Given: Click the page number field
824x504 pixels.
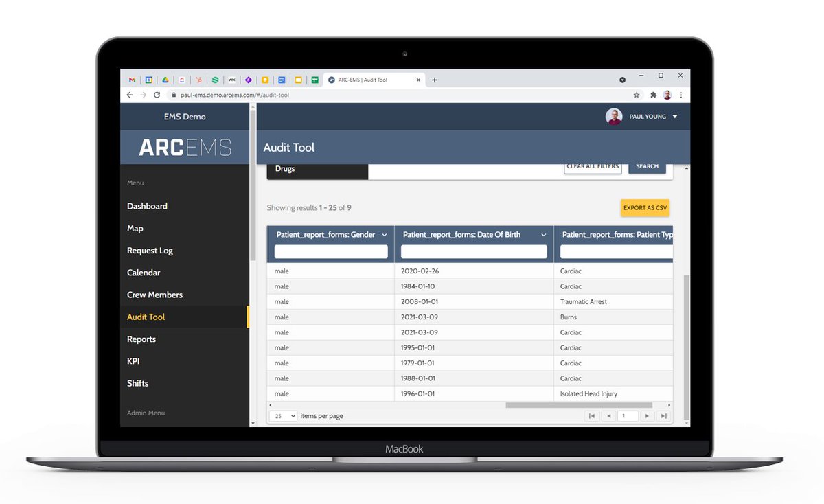Looking at the screenshot, I should click(628, 416).
